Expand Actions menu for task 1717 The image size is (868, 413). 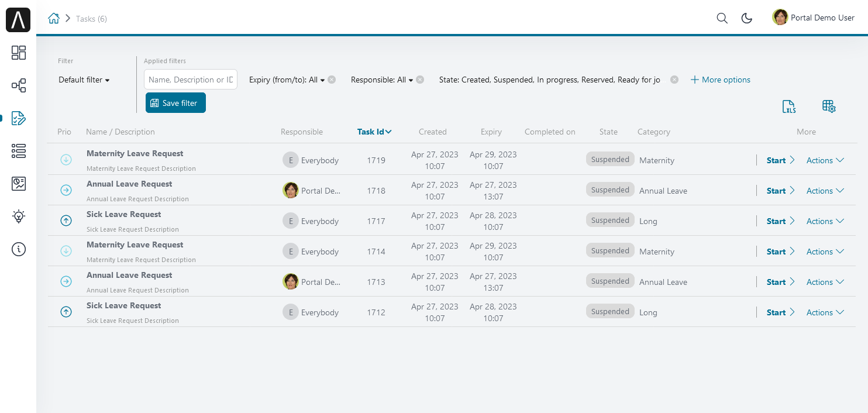pyautogui.click(x=825, y=221)
